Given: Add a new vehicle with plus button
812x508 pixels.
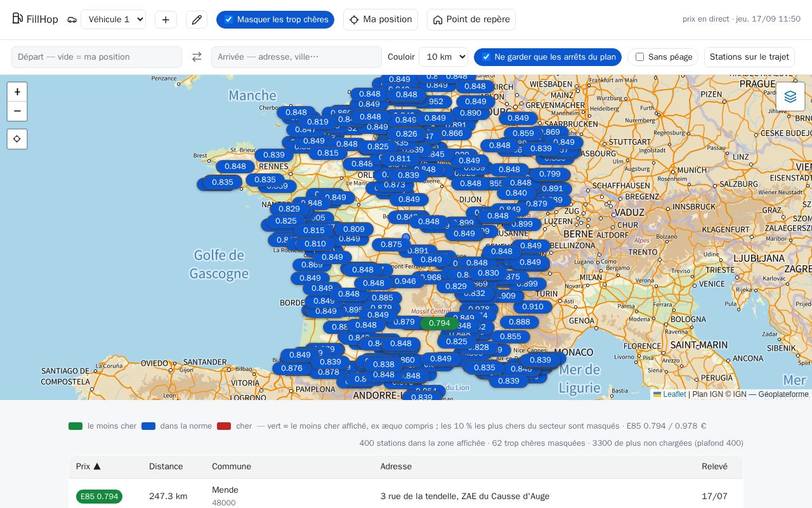Looking at the screenshot, I should [x=166, y=20].
